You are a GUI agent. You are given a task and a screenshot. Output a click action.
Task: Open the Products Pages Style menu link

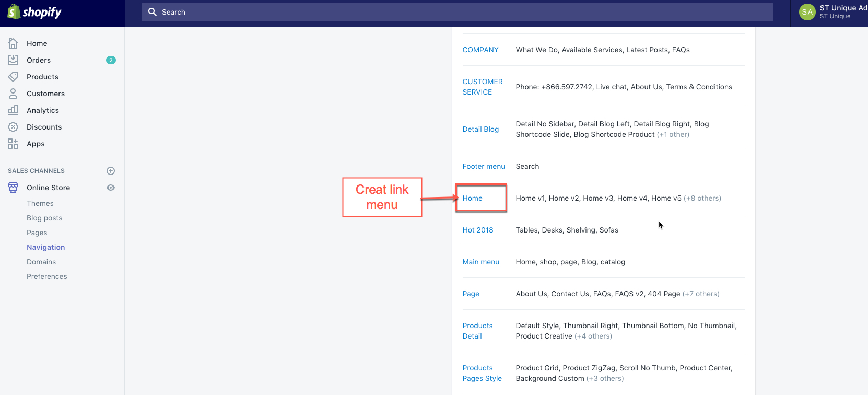[482, 373]
